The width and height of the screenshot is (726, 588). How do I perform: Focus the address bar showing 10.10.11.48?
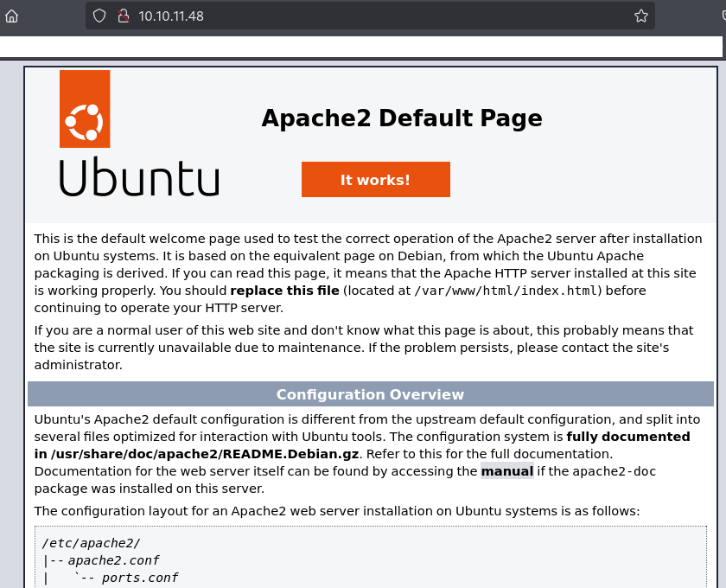(x=346, y=16)
